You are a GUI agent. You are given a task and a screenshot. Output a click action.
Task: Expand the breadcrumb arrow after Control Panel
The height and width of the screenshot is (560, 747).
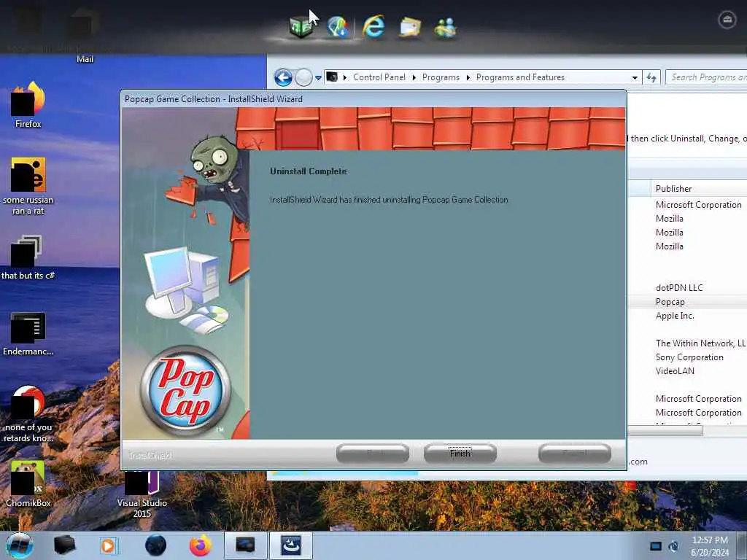click(414, 77)
